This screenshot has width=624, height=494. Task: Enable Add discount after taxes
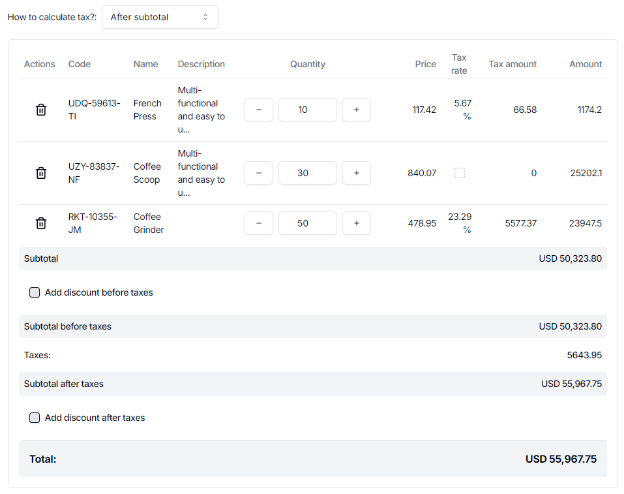pyautogui.click(x=35, y=418)
